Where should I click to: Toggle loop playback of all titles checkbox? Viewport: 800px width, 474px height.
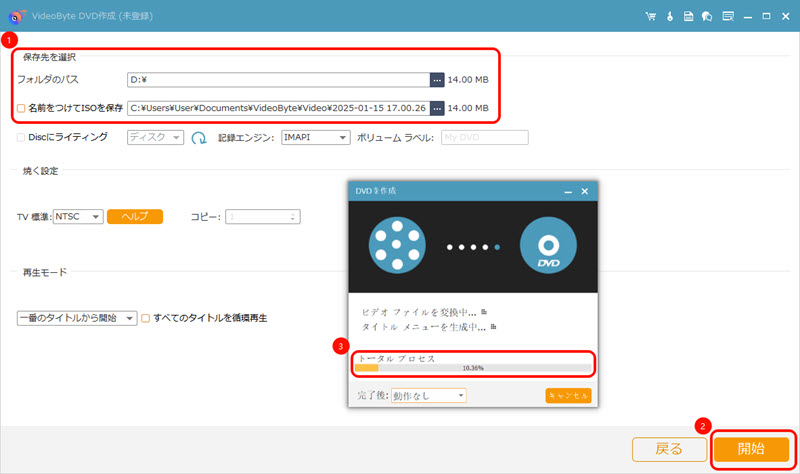(145, 318)
